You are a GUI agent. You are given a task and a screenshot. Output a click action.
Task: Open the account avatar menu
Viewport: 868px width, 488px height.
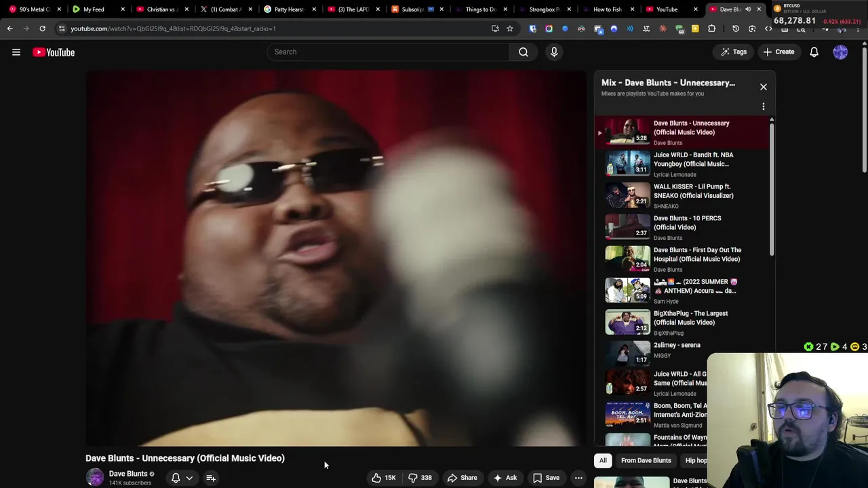click(x=840, y=52)
